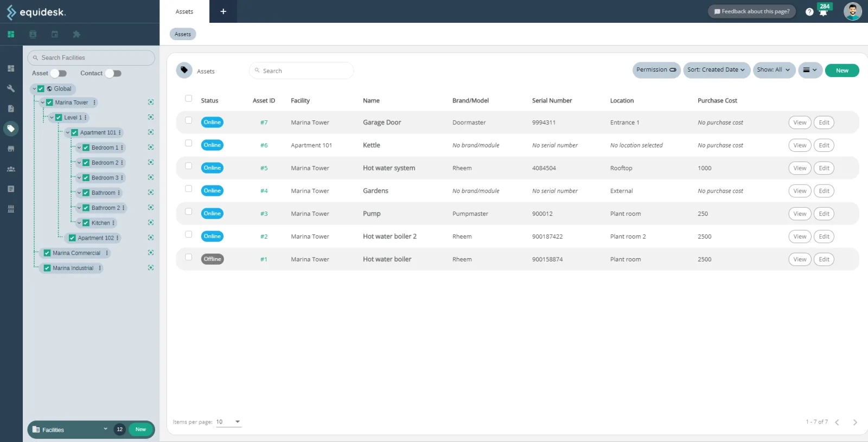Open the wrench maintenance icon in sidebar
The height and width of the screenshot is (442, 868).
tap(11, 88)
